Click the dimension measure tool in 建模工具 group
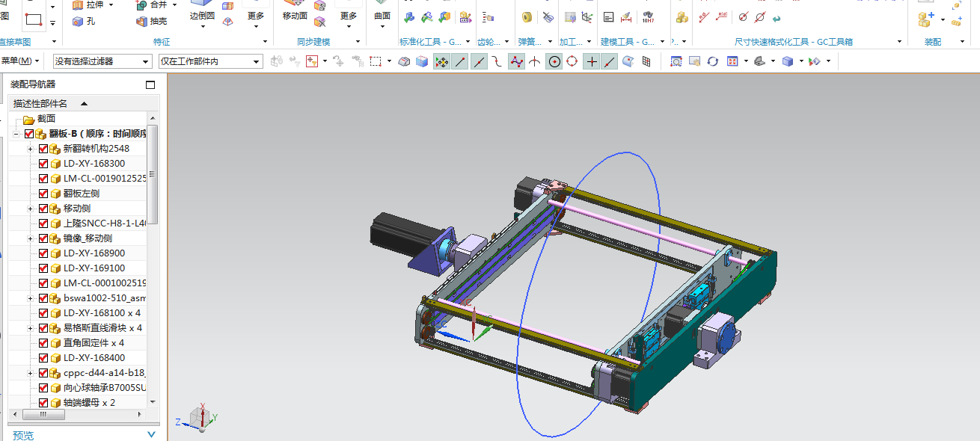The width and height of the screenshot is (980, 441). [x=627, y=16]
